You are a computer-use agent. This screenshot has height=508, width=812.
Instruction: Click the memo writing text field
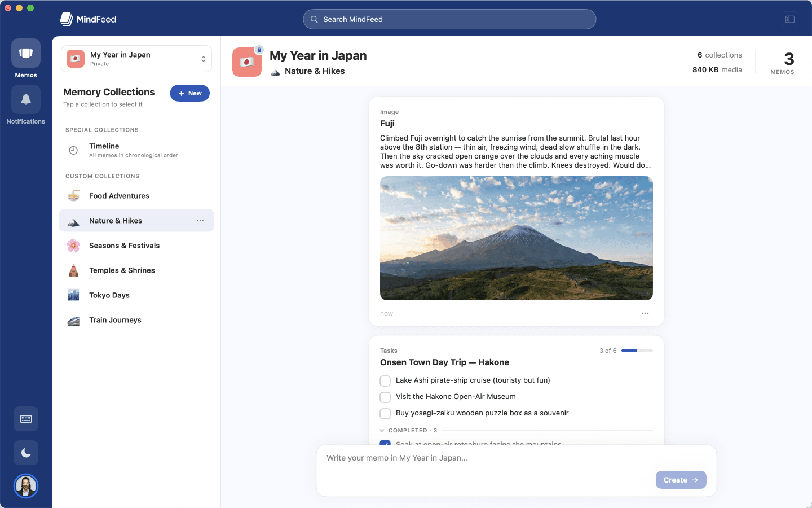(517, 458)
